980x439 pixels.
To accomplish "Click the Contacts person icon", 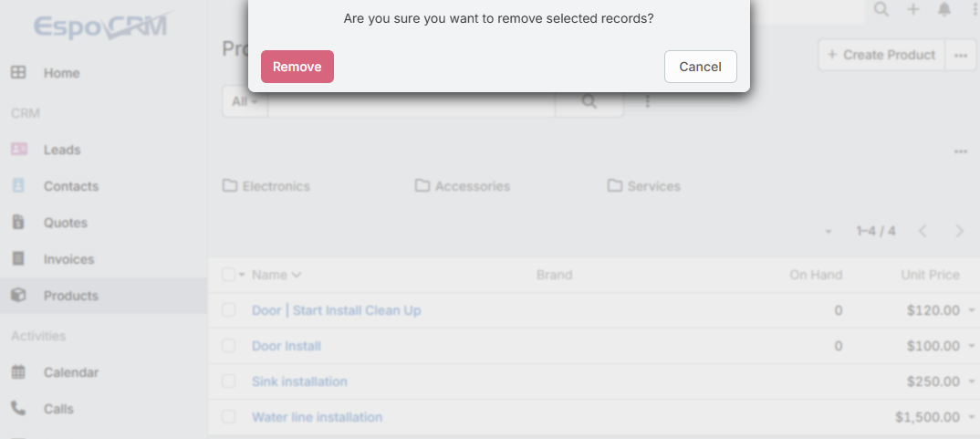I will coord(18,186).
